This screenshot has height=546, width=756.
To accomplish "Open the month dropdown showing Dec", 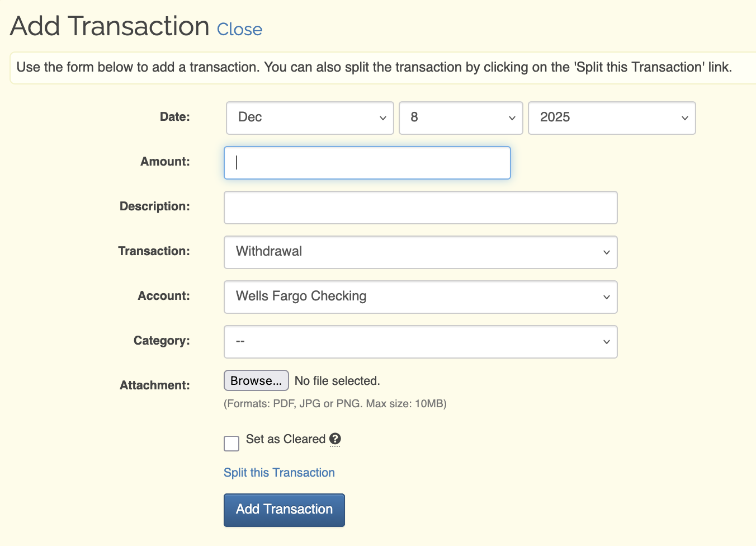I will coord(310,118).
